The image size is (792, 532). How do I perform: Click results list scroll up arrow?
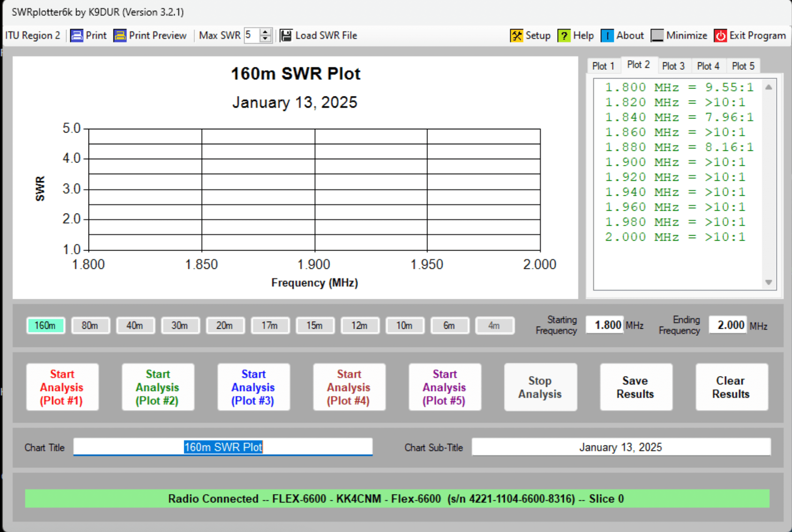pyautogui.click(x=769, y=87)
